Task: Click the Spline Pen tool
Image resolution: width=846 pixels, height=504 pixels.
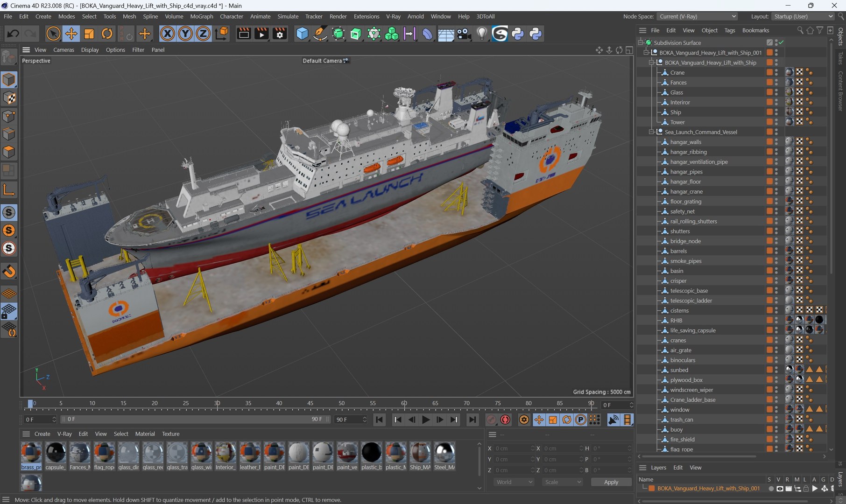Action: click(320, 34)
